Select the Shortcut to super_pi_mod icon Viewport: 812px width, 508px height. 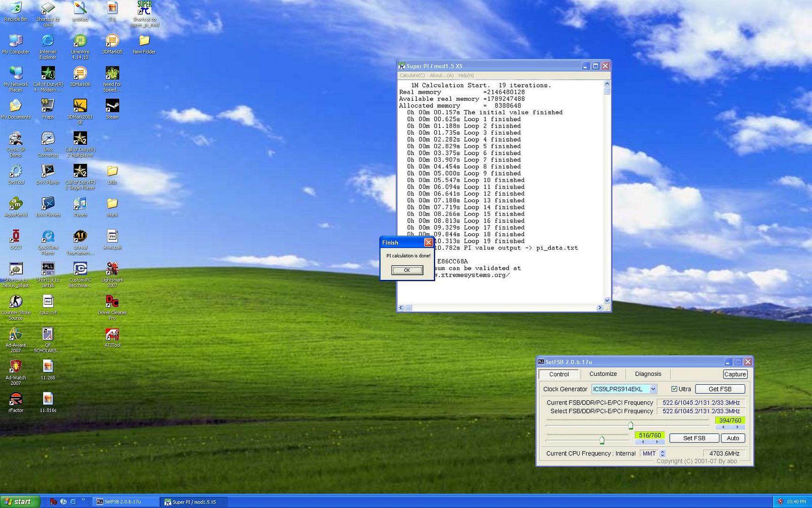point(144,14)
